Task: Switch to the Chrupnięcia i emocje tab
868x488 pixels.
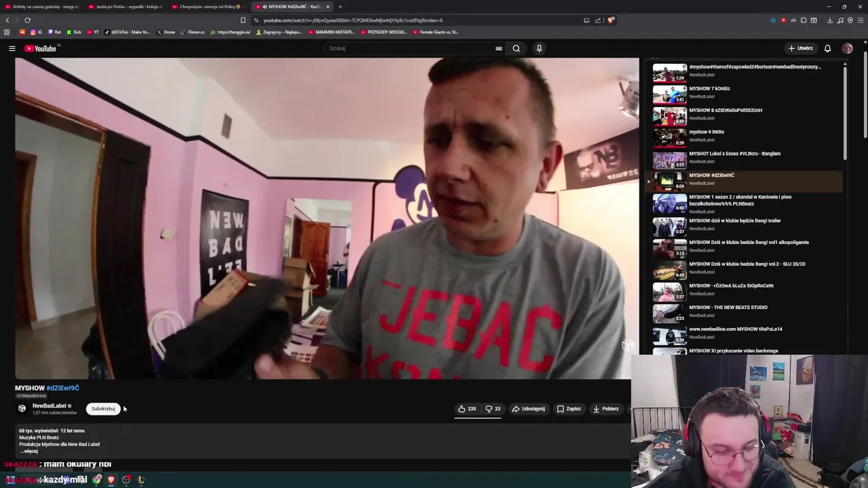Action: pyautogui.click(x=210, y=7)
